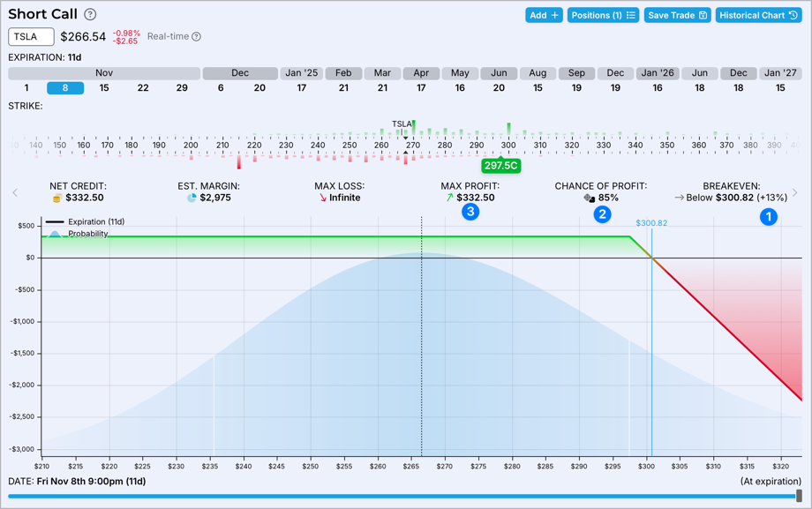This screenshot has width=812, height=509.
Task: Select the Mar 21 expiration date
Action: [382, 88]
